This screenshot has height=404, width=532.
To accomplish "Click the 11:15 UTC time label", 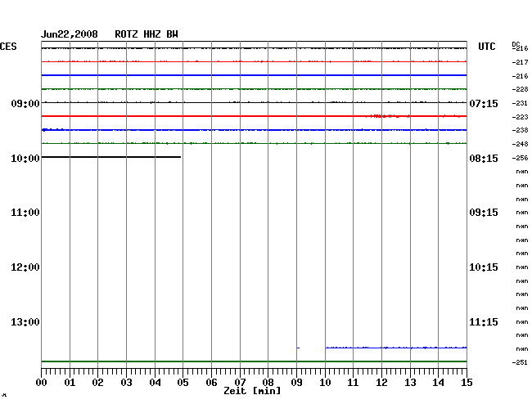I will pyautogui.click(x=484, y=322).
